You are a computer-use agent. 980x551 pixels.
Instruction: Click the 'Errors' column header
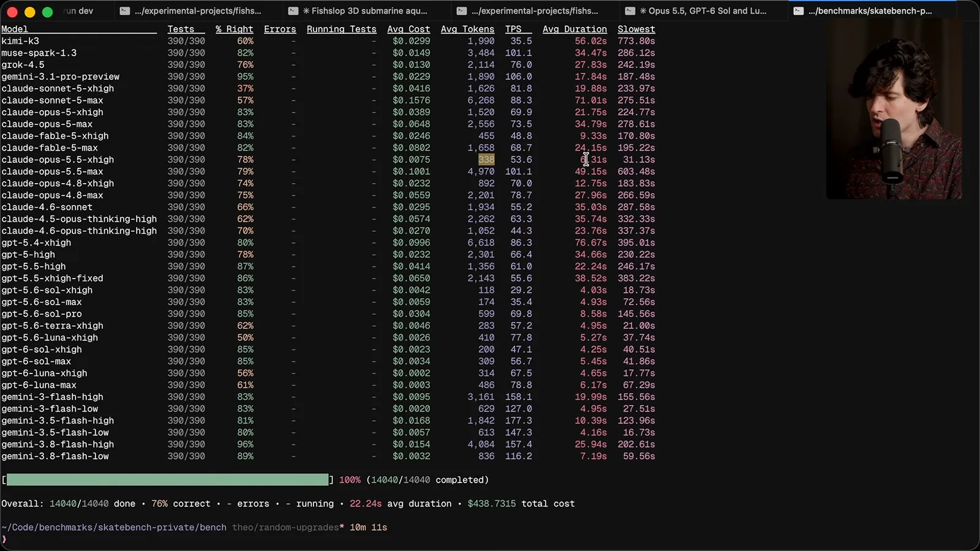click(280, 29)
